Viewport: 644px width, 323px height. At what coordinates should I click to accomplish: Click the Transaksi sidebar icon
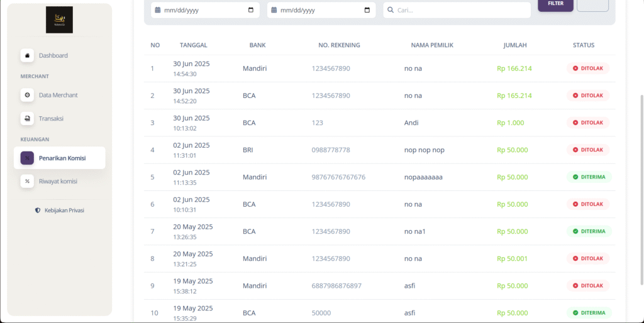27,118
